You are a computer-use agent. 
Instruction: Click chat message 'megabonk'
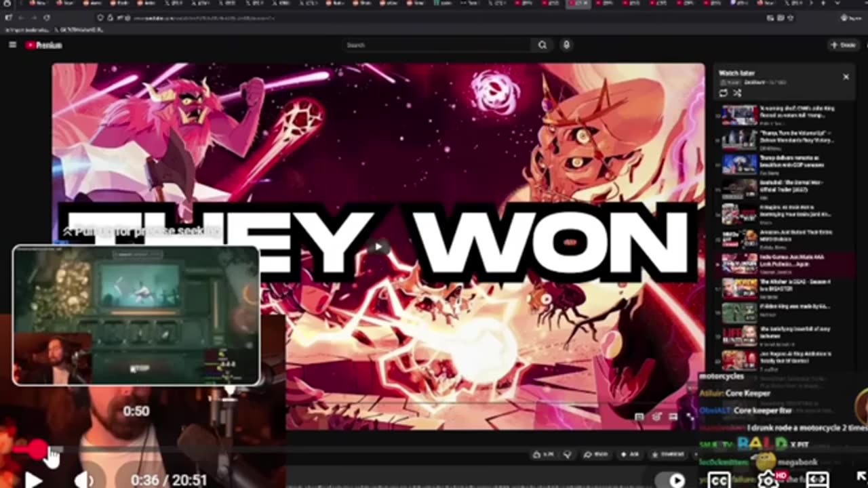point(797,462)
